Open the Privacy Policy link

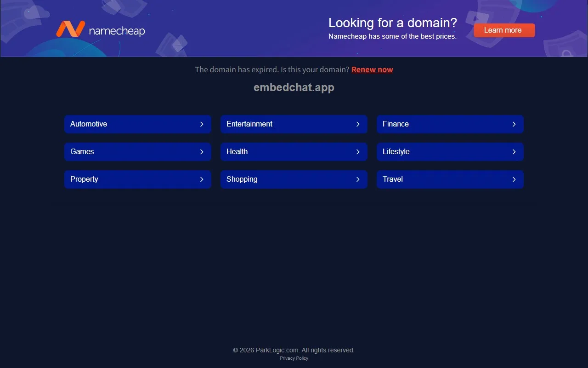(294, 358)
